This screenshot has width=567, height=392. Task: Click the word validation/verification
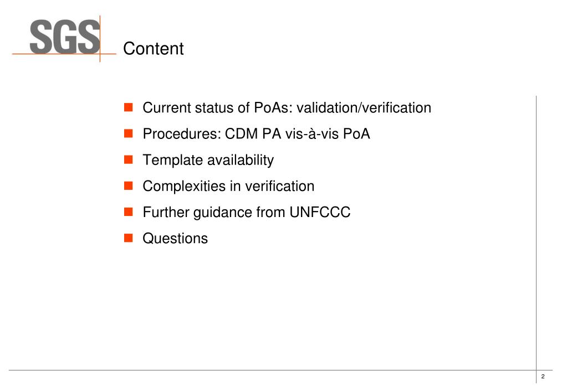pyautogui.click(x=364, y=107)
